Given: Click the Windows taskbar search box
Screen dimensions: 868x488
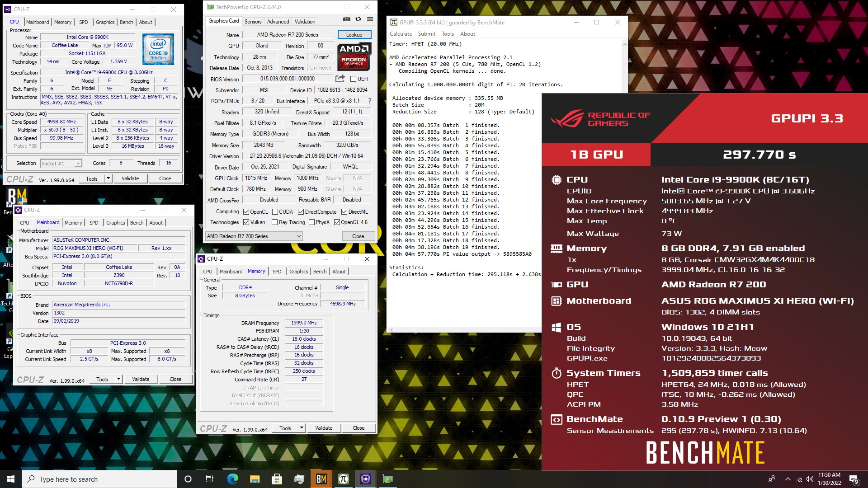Looking at the screenshot, I should (99, 479).
